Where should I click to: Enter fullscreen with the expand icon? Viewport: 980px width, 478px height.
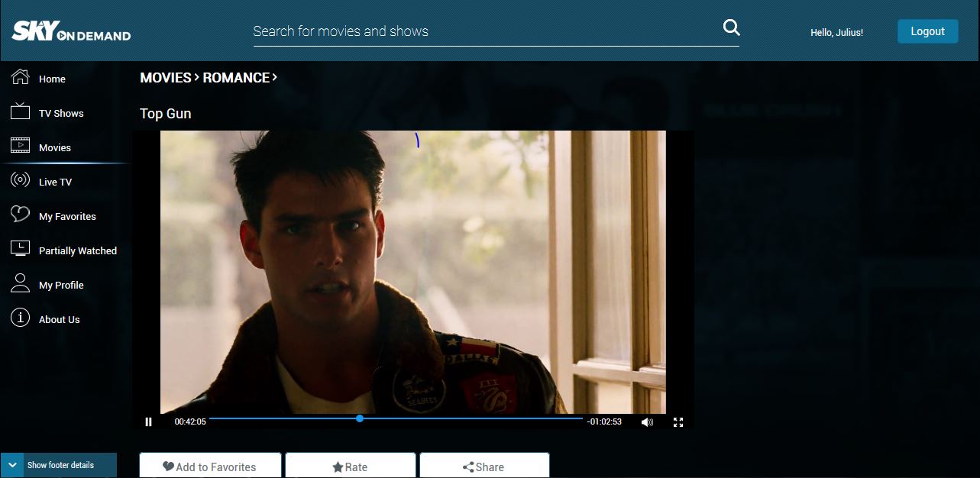pyautogui.click(x=678, y=421)
